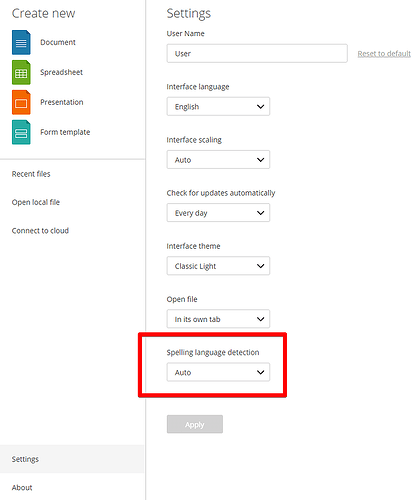Image resolution: width=418 pixels, height=500 pixels.
Task: Expand the Interface theme Classic Light dropdown
Action: tap(218, 266)
